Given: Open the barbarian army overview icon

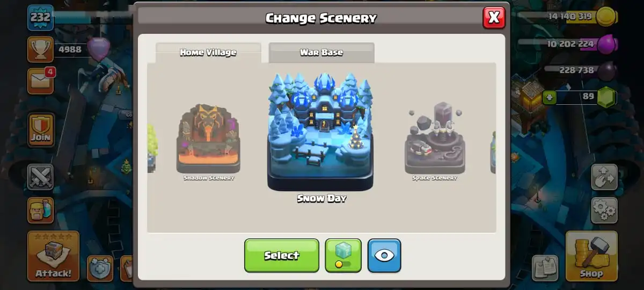Looking at the screenshot, I should pyautogui.click(x=41, y=210).
